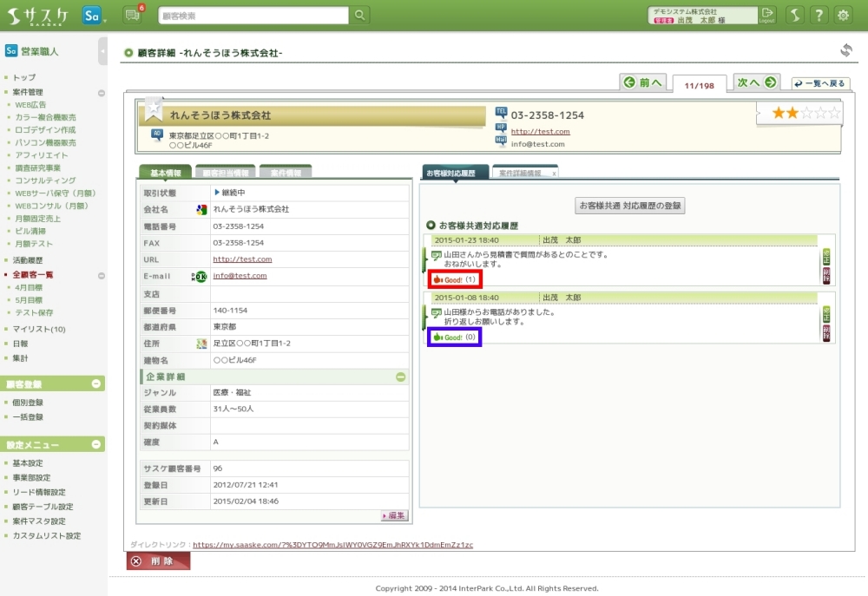This screenshot has width=868, height=596.
Task: Click the map icon next to 住所
Action: tap(201, 344)
